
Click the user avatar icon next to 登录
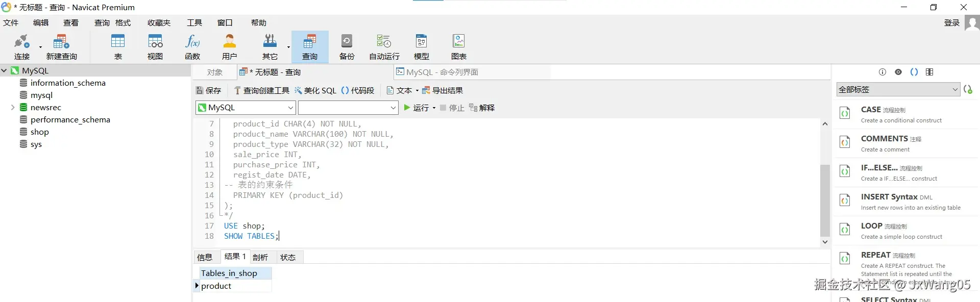click(972, 23)
